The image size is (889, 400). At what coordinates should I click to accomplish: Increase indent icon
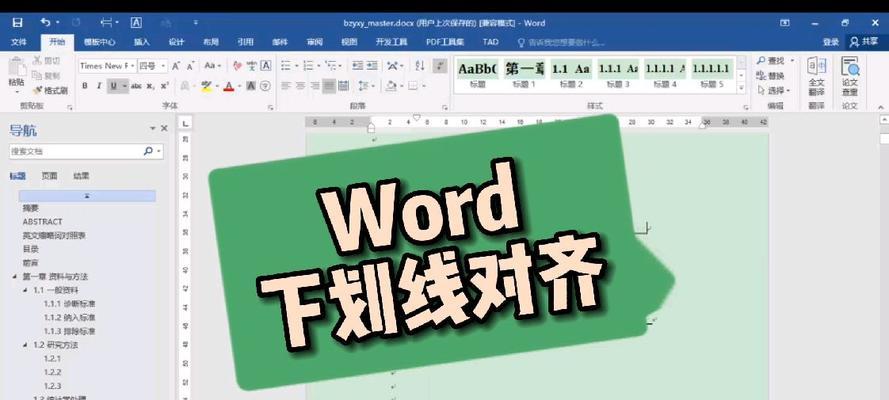[372, 66]
